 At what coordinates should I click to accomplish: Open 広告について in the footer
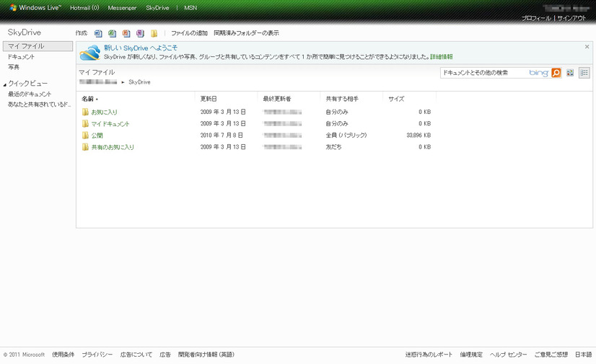pyautogui.click(x=136, y=355)
